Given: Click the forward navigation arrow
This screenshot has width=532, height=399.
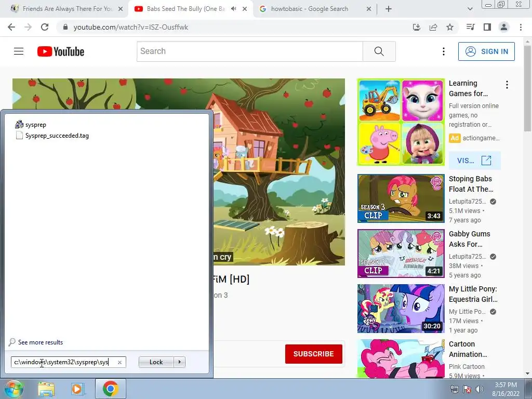Looking at the screenshot, I should point(28,27).
